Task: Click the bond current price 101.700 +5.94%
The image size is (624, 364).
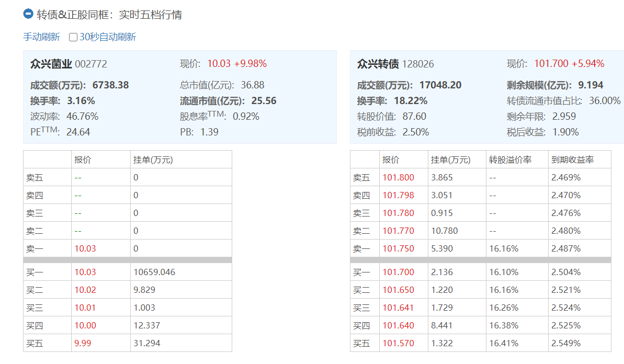Action: (x=569, y=64)
